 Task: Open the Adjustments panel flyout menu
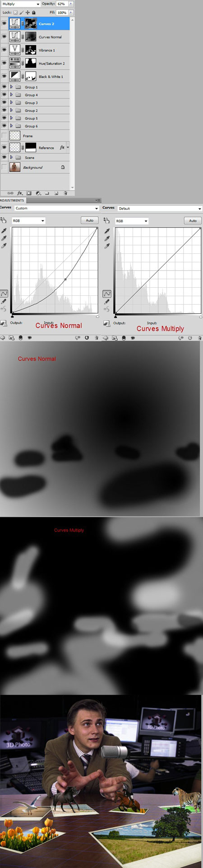[98, 200]
